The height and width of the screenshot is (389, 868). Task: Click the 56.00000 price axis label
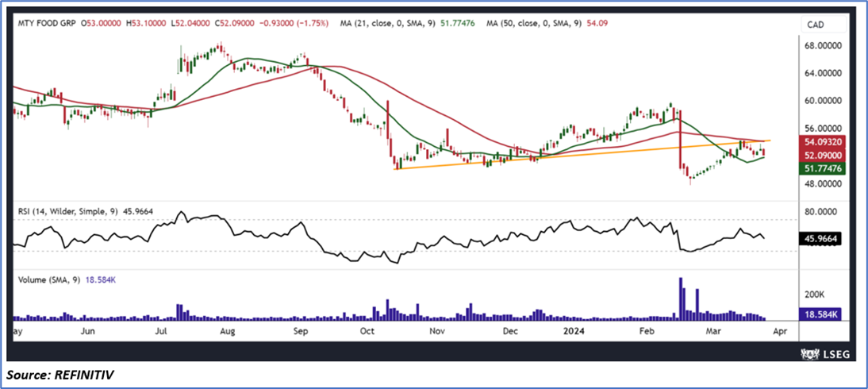point(823,129)
